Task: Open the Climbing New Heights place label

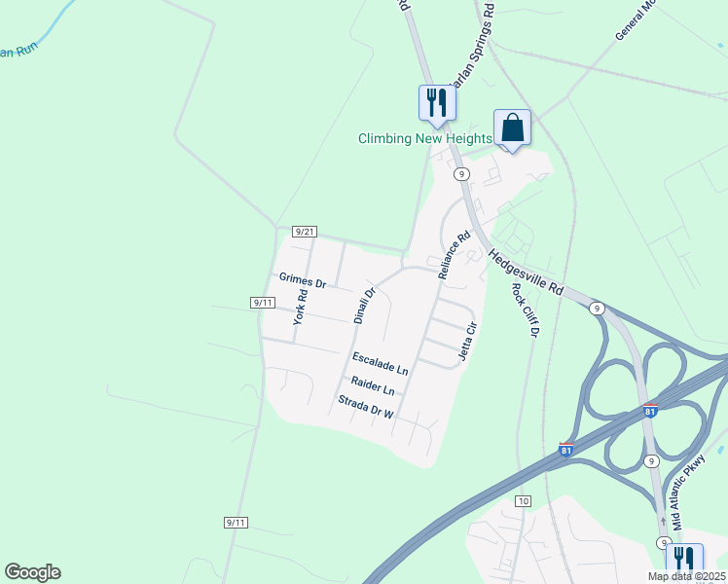Action: [424, 139]
